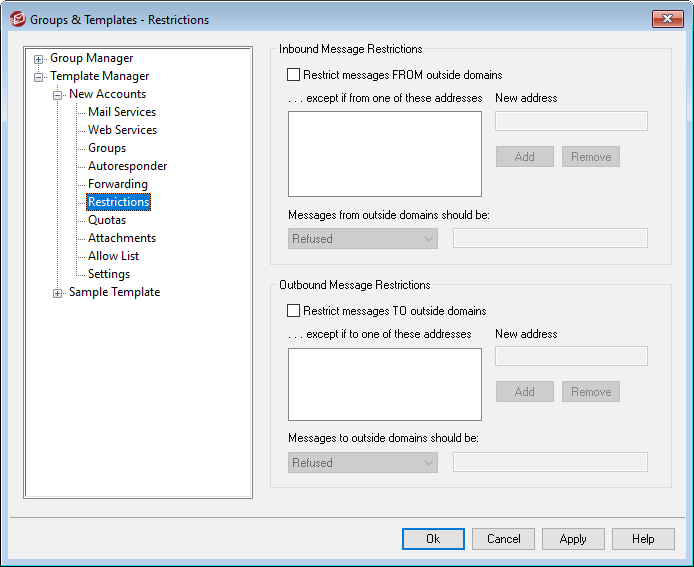
Task: Expand the Group Manager tree node
Action: tap(39, 59)
